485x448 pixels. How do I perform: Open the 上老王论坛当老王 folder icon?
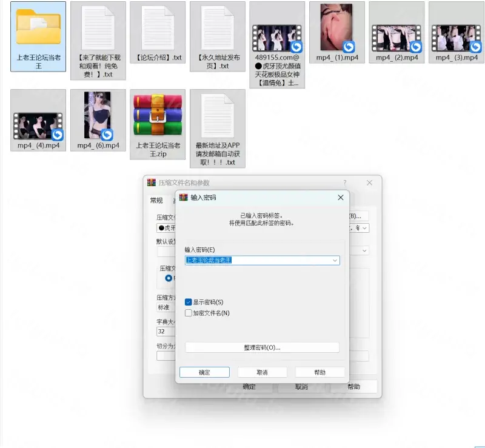pyautogui.click(x=38, y=28)
